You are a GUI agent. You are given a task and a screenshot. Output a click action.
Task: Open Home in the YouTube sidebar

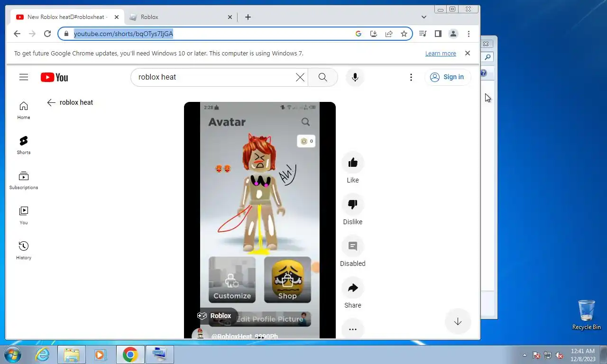point(24,110)
